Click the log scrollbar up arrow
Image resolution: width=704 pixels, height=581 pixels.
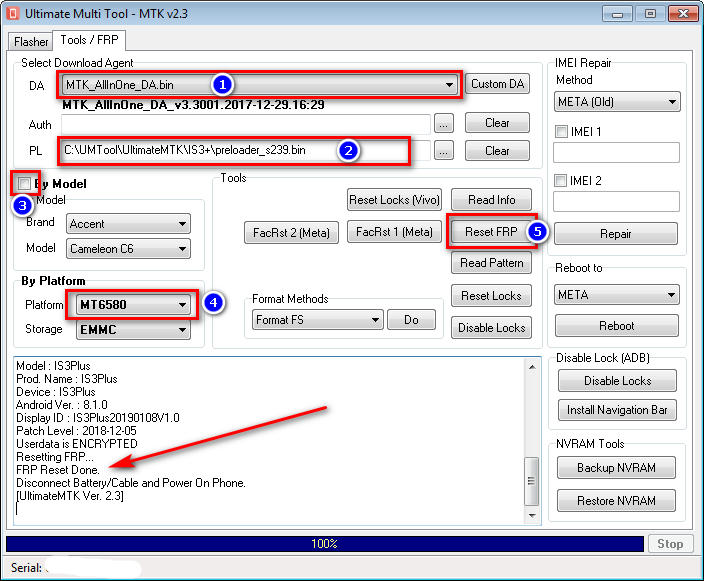(x=532, y=367)
